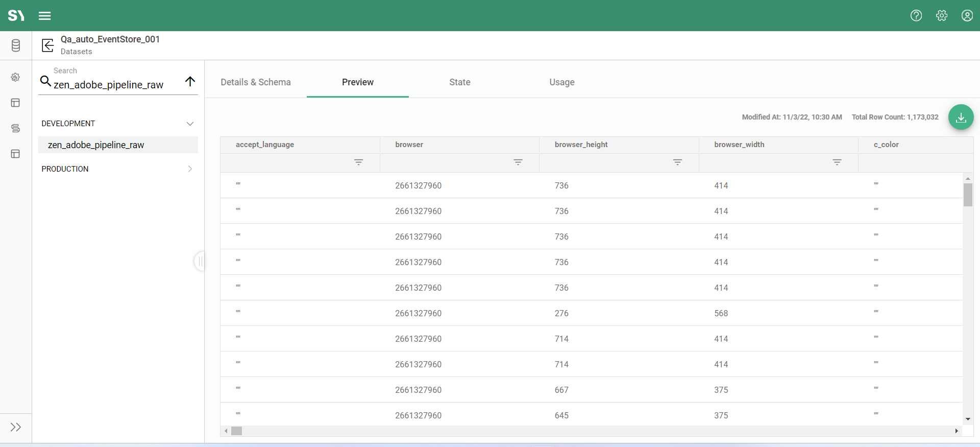Toggle sort direction arrow next to search
This screenshot has width=980, height=447.
click(190, 82)
